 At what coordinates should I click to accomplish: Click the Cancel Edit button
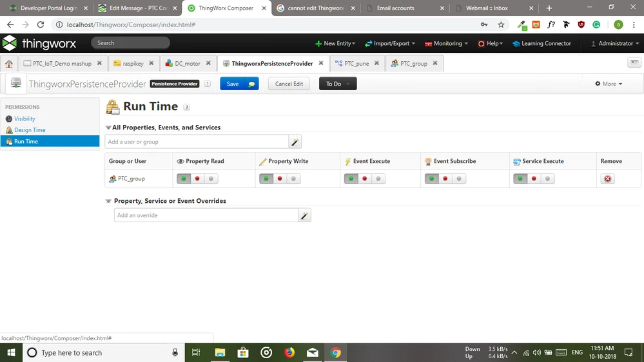[289, 84]
